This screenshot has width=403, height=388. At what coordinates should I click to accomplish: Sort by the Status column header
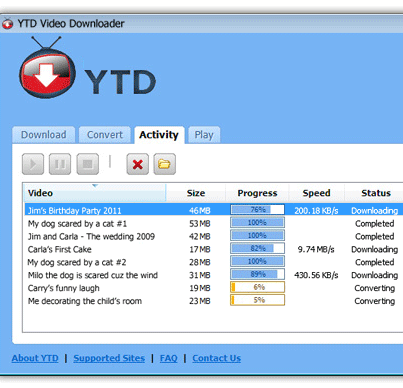[x=374, y=193]
